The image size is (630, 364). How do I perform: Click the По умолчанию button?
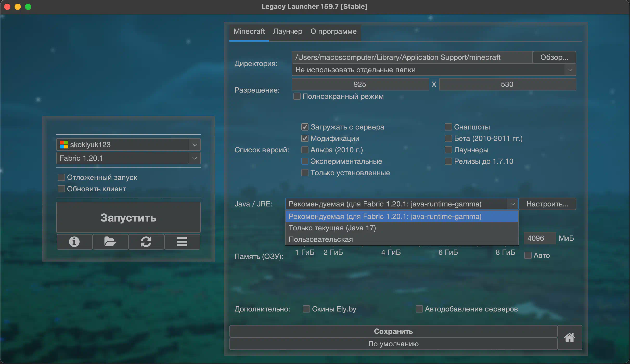click(x=393, y=344)
